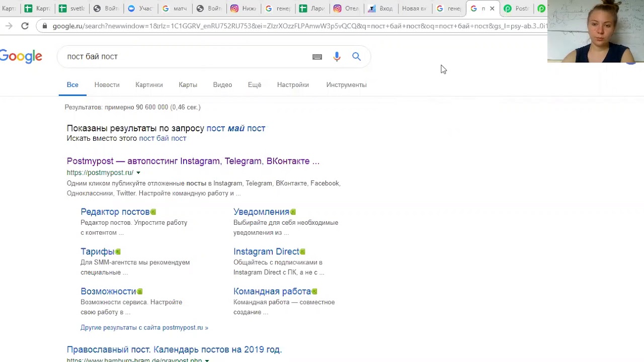Open the Редактор постов sitelink
This screenshot has height=362, width=644.
coord(115,212)
